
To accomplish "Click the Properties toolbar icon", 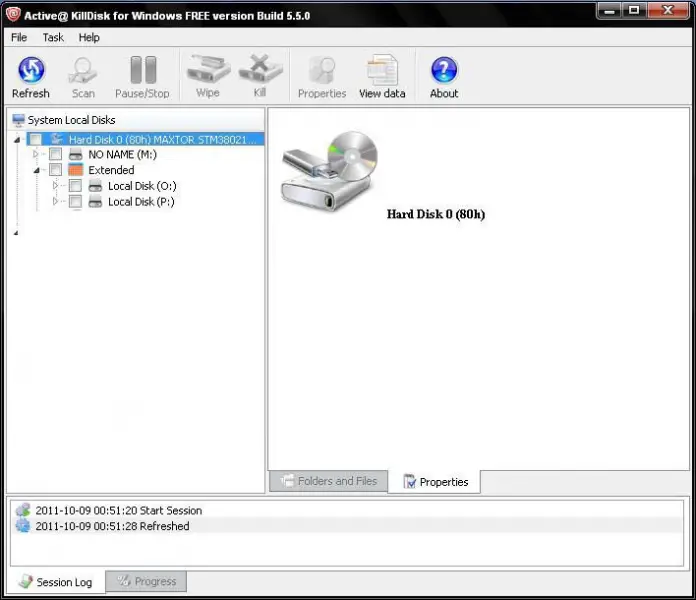I will tap(322, 70).
